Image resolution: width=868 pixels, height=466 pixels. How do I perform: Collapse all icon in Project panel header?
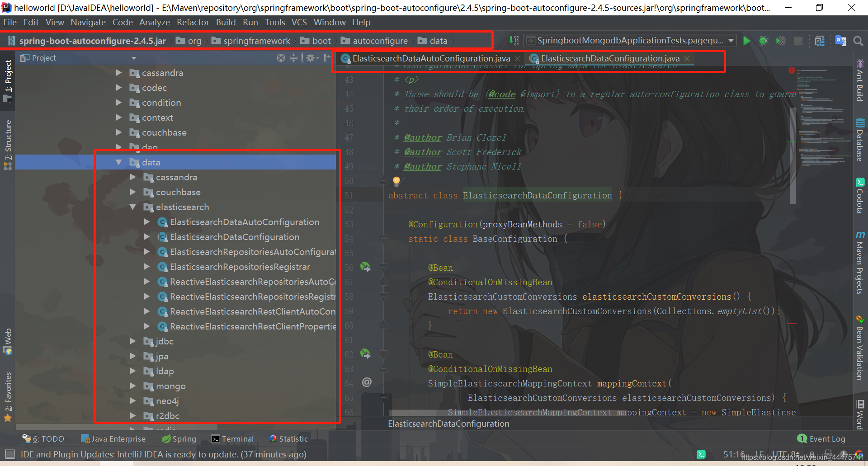(293, 58)
